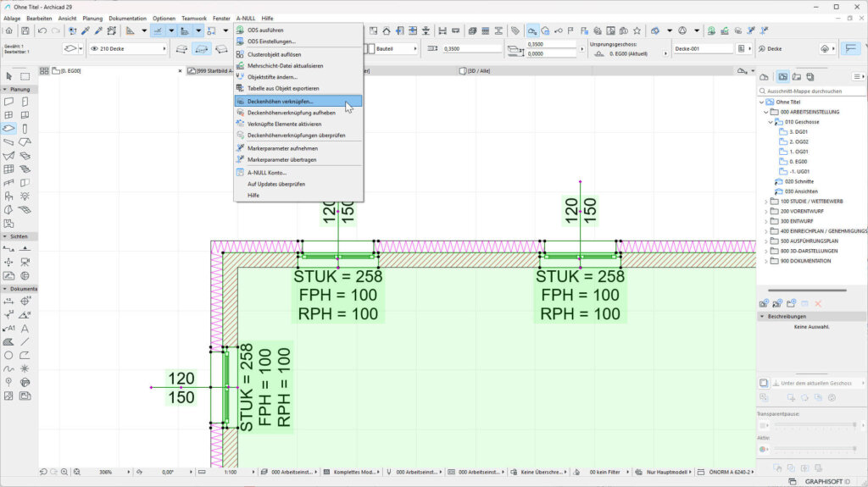Select the Curtain Wall tool

[8, 169]
